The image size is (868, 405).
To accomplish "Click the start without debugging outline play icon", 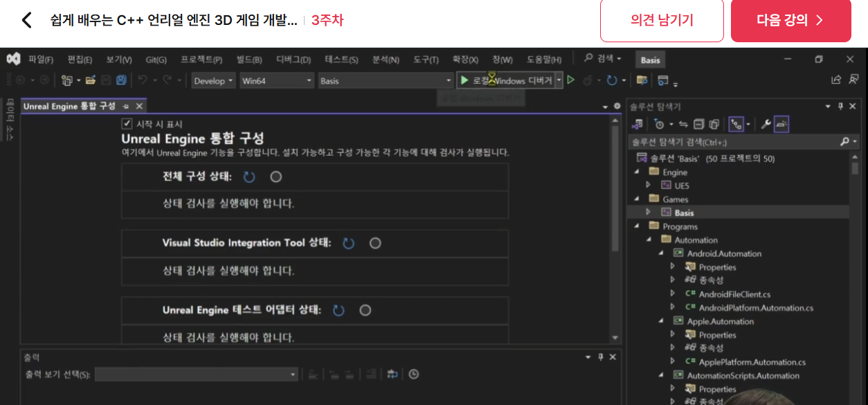I will click(x=571, y=80).
